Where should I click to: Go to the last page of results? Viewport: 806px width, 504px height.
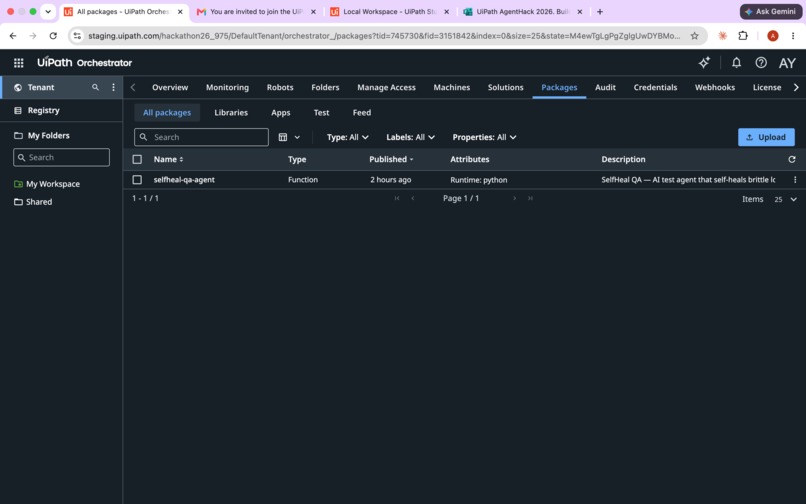[x=530, y=198]
